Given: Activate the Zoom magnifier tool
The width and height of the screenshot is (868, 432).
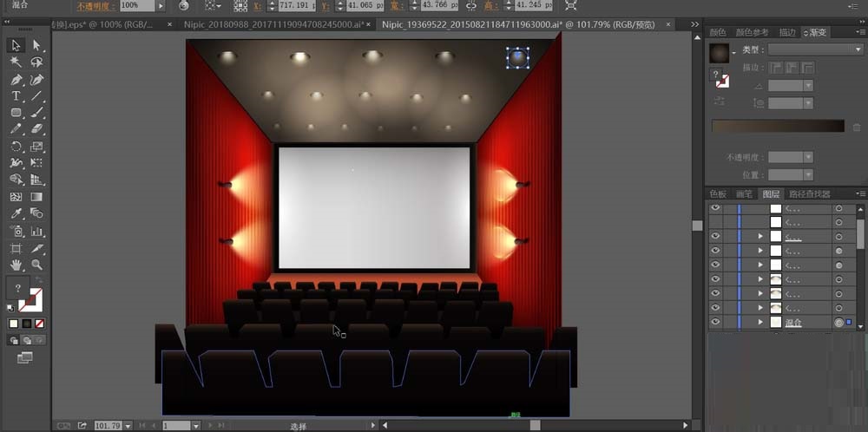Looking at the screenshot, I should [x=36, y=265].
